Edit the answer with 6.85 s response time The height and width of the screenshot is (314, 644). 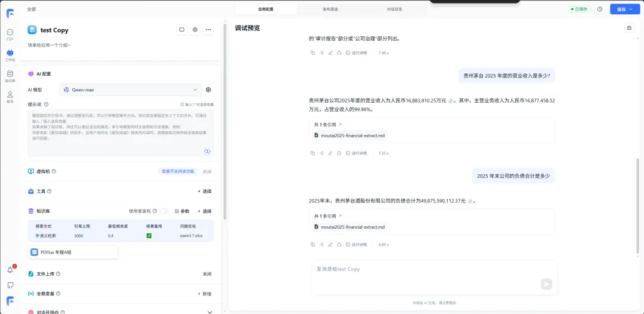(330, 245)
